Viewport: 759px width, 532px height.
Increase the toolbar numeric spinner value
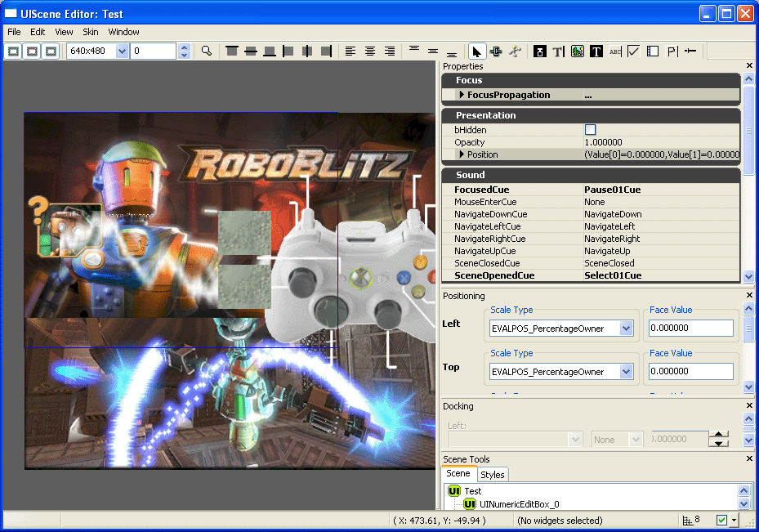184,47
